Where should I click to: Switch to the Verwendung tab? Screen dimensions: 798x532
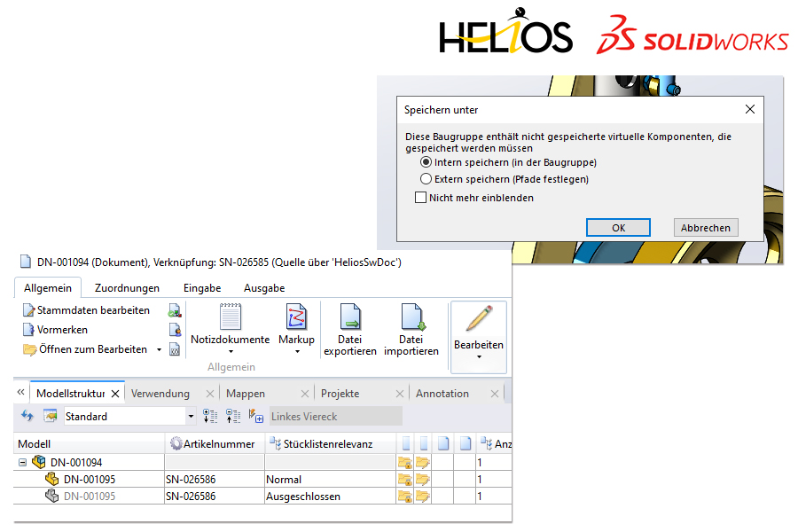click(x=160, y=394)
